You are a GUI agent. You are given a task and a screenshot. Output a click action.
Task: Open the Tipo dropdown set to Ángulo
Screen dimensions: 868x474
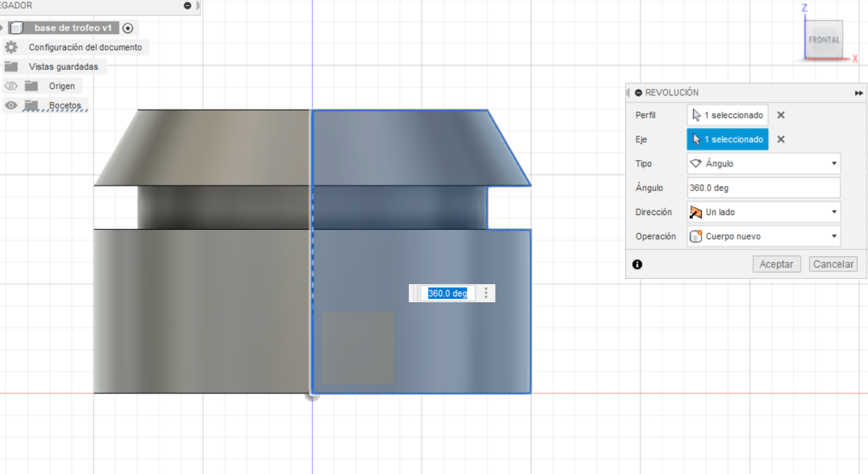pos(763,163)
